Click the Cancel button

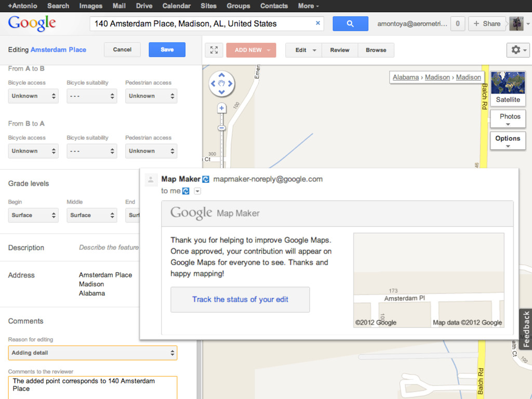[x=122, y=49]
